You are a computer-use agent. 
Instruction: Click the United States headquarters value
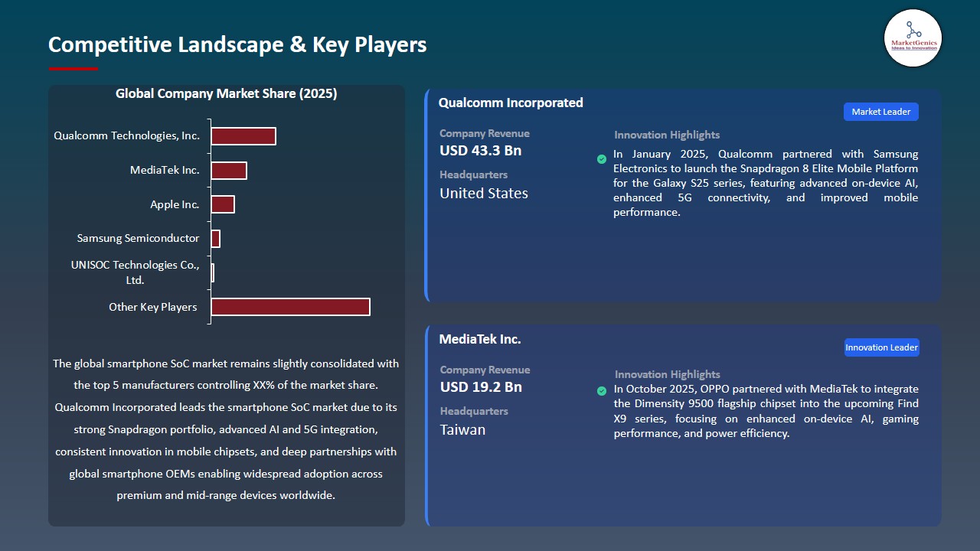(484, 194)
